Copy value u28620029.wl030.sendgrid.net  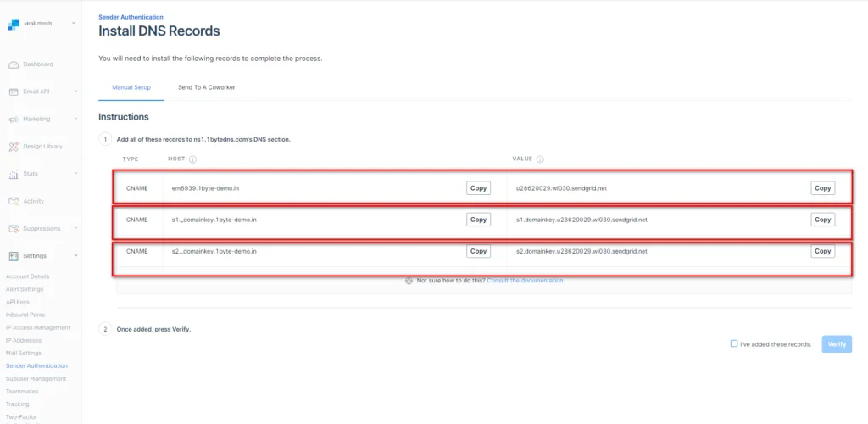click(822, 188)
